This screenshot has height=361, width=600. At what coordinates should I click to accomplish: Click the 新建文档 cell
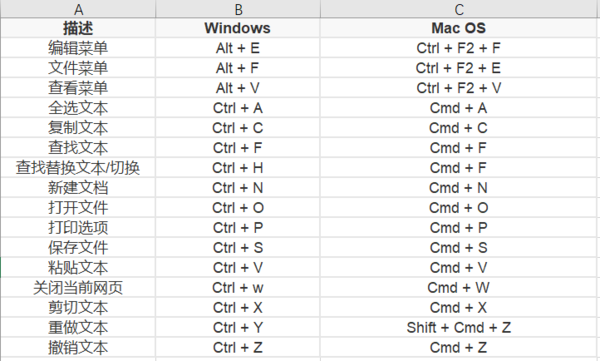[78, 188]
